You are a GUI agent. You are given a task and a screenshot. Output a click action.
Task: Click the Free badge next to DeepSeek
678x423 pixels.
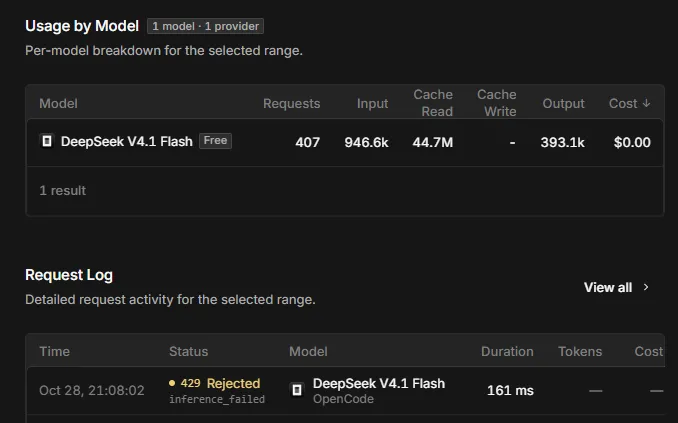[215, 141]
